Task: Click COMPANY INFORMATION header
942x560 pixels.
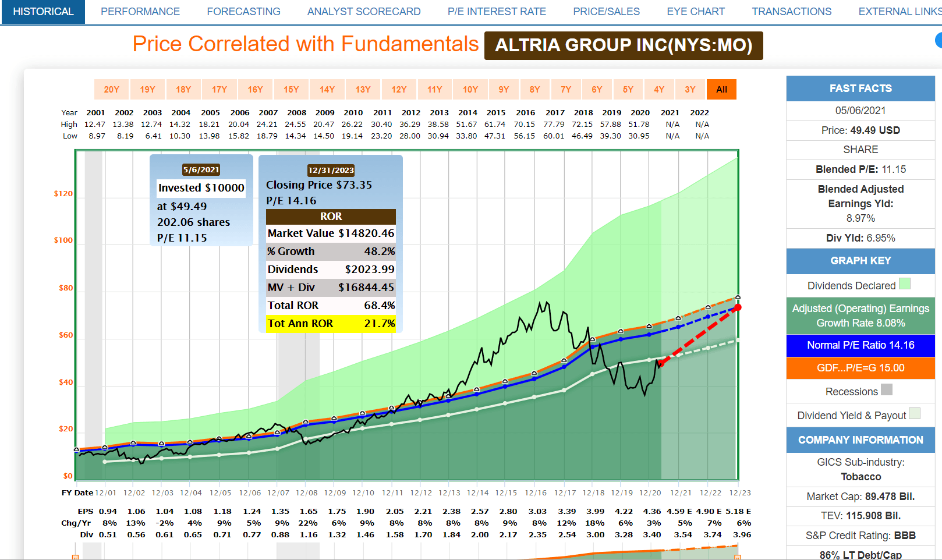Action: point(860,440)
